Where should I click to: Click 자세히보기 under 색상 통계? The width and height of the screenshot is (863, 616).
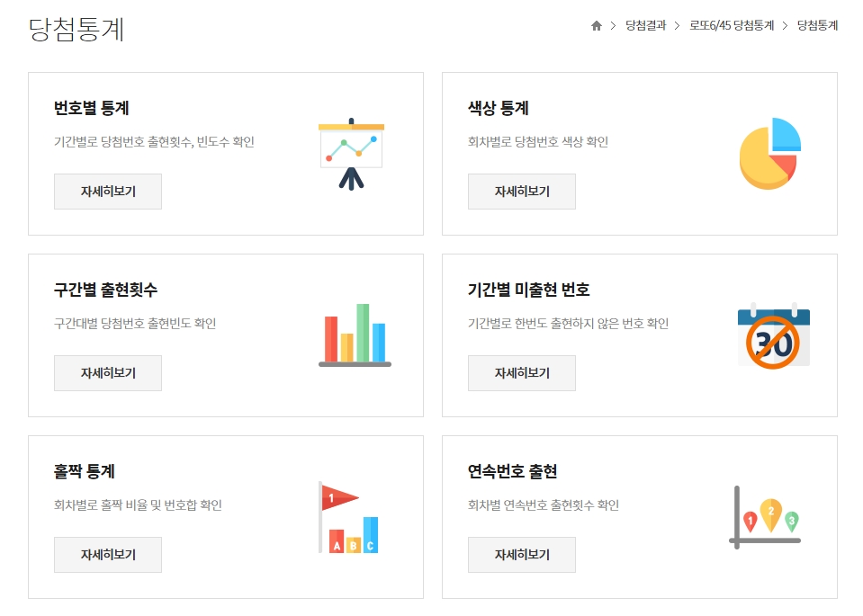coord(521,191)
